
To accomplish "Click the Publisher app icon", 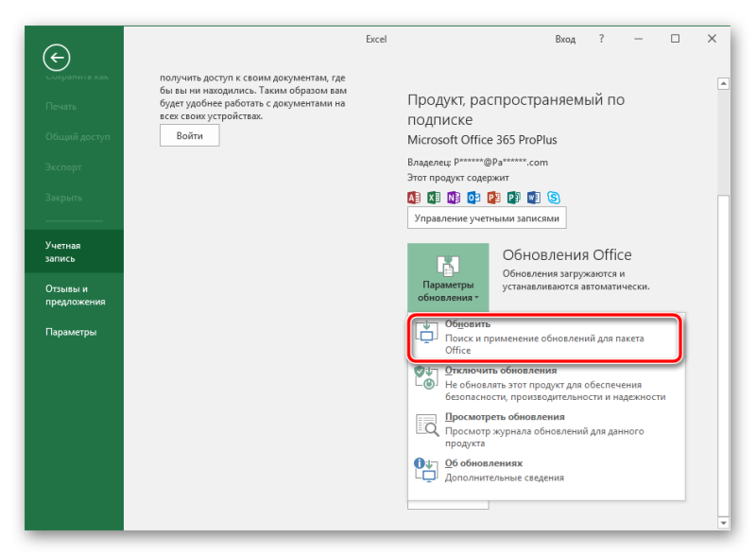I will (513, 198).
